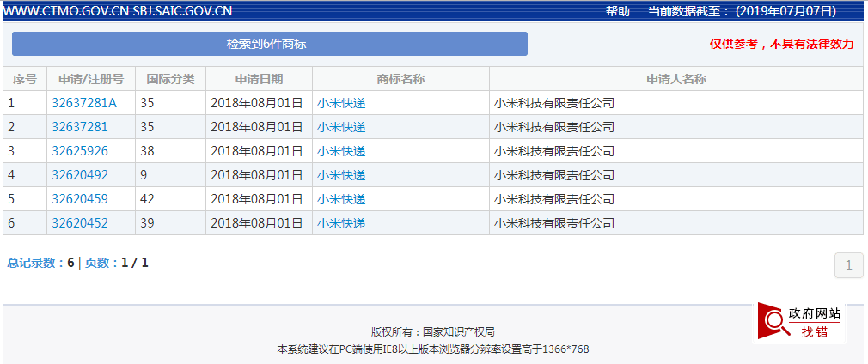This screenshot has height=364, width=868.
Task: Open registration number 32625926
Action: pos(80,151)
